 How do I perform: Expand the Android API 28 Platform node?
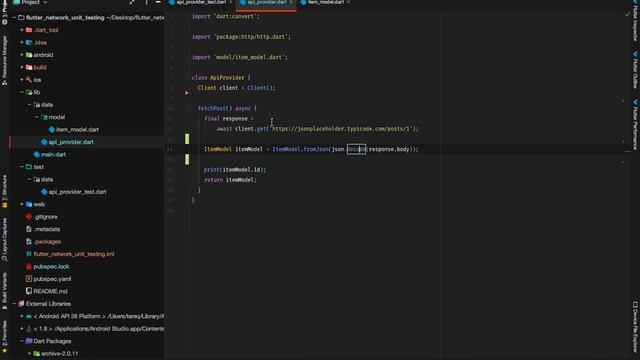coord(22,316)
